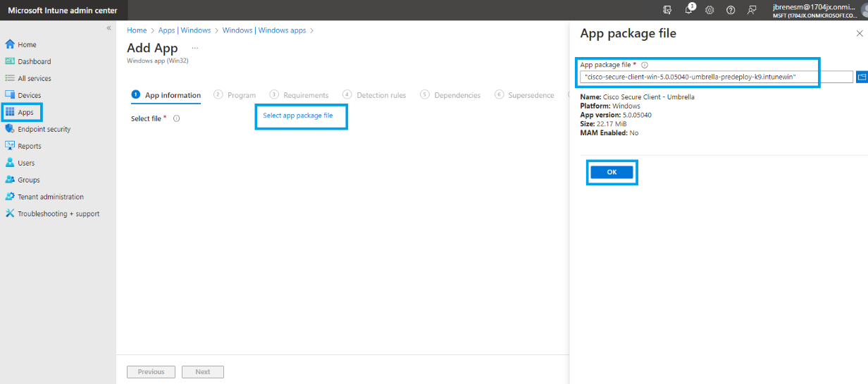
Task: Open the notifications bell icon
Action: point(689,10)
